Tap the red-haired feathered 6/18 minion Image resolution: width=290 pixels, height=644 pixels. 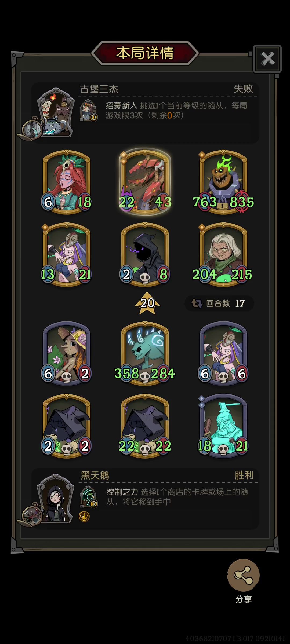[x=67, y=182]
